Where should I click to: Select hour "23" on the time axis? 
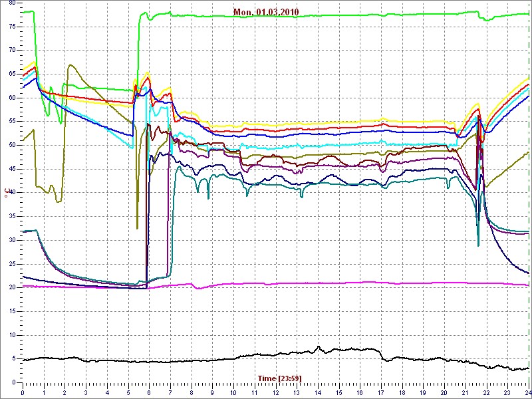coord(508,392)
